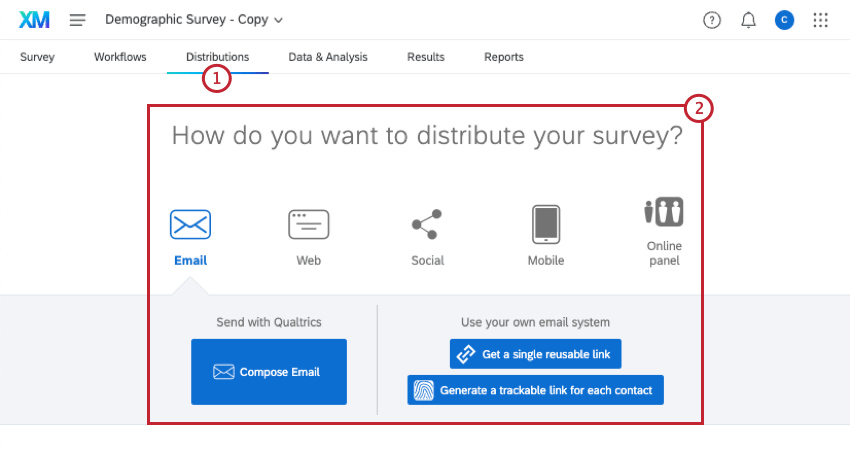850x455 pixels.
Task: Open the Reports tab
Action: (504, 57)
